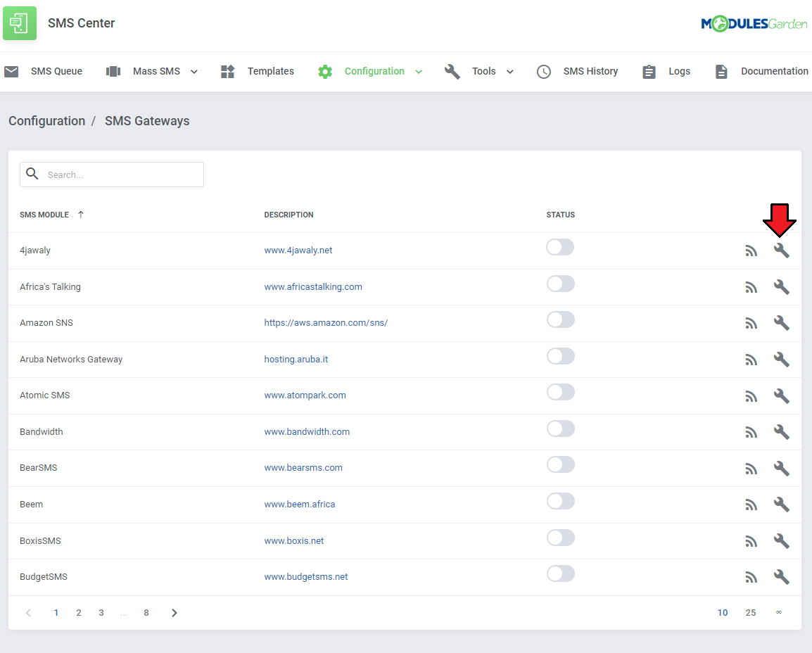Viewport: 812px width, 653px height.
Task: Jump to page 8 of gateways
Action: click(x=146, y=613)
